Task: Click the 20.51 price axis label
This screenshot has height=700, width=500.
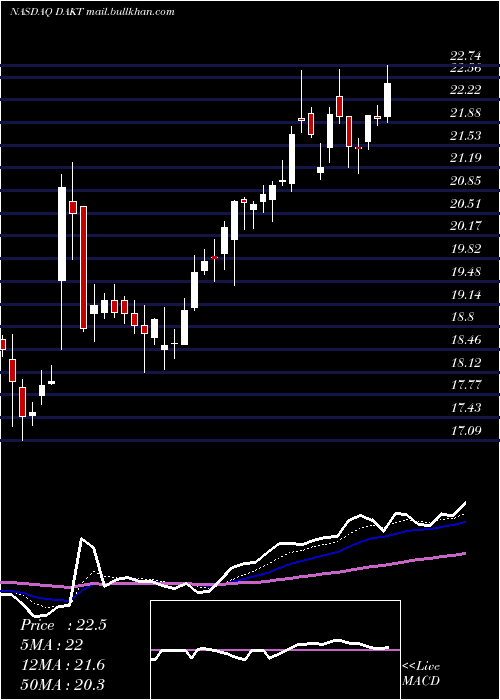Action: tap(466, 204)
